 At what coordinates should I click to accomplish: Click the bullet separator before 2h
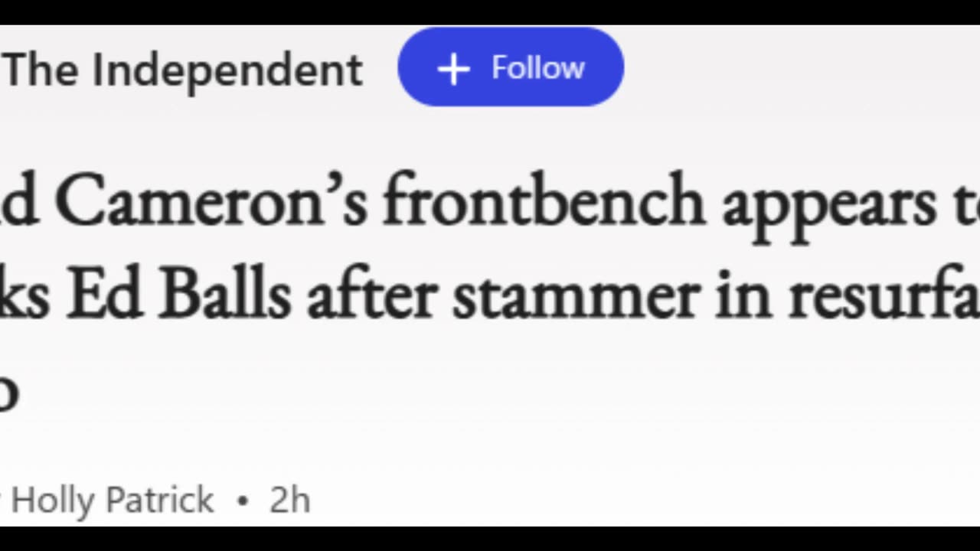click(x=243, y=501)
